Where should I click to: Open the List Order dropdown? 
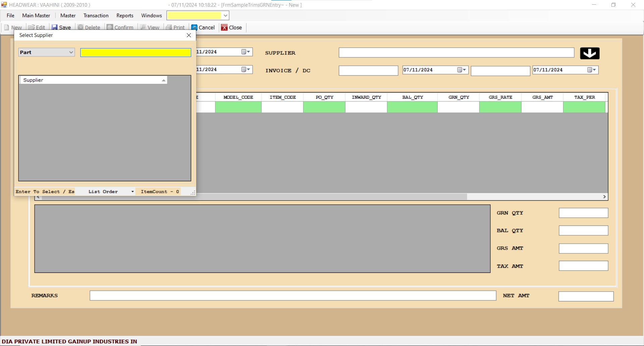(132, 192)
